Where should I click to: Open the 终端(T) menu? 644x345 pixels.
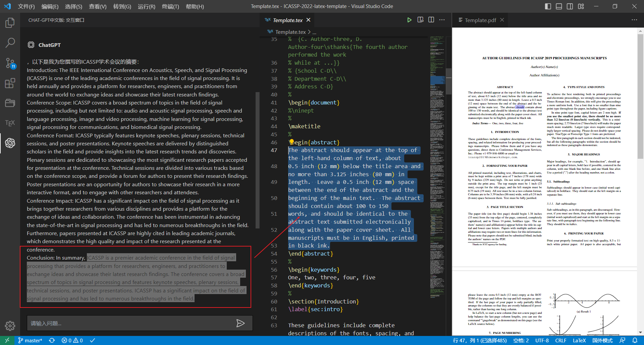[170, 6]
